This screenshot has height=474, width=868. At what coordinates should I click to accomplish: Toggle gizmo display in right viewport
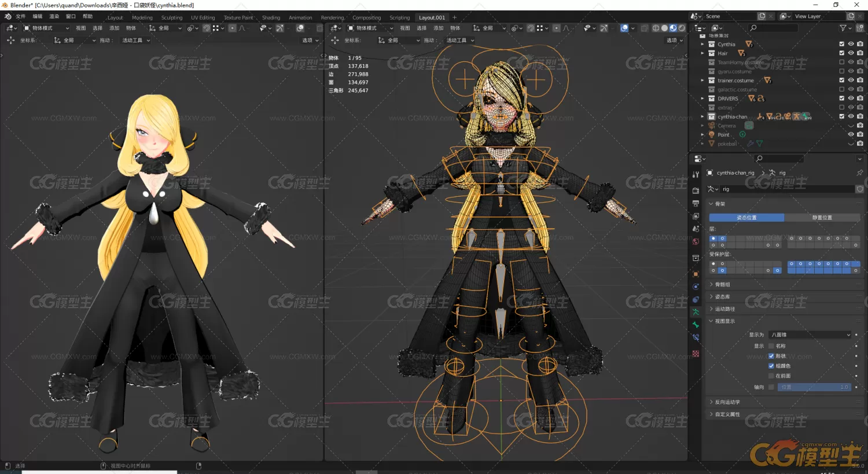click(x=604, y=28)
